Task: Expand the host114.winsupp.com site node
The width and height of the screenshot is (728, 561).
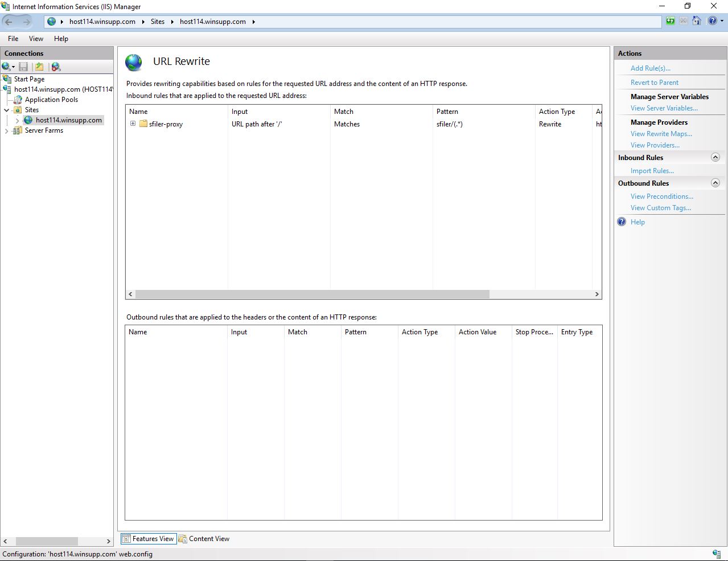Action: click(x=17, y=120)
